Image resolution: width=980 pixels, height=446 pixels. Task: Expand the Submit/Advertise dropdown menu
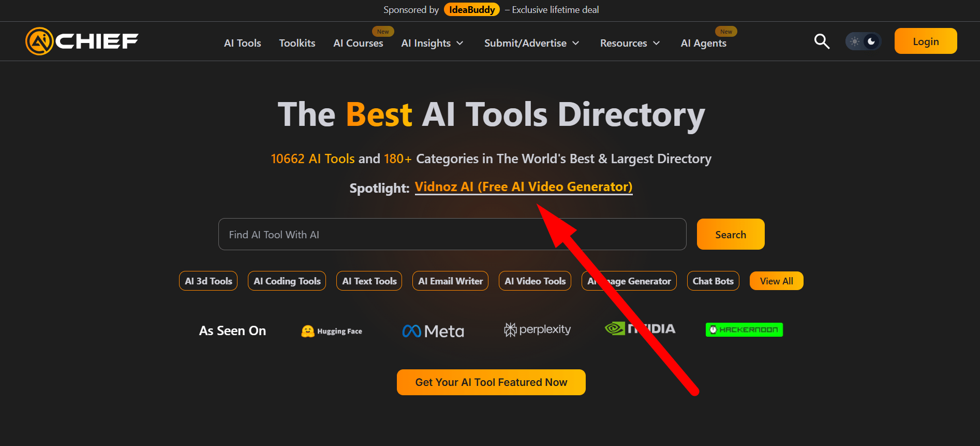pyautogui.click(x=531, y=44)
